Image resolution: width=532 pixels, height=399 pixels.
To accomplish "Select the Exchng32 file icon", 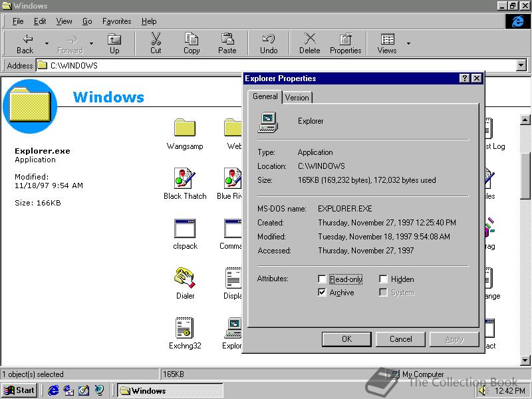I will [185, 333].
